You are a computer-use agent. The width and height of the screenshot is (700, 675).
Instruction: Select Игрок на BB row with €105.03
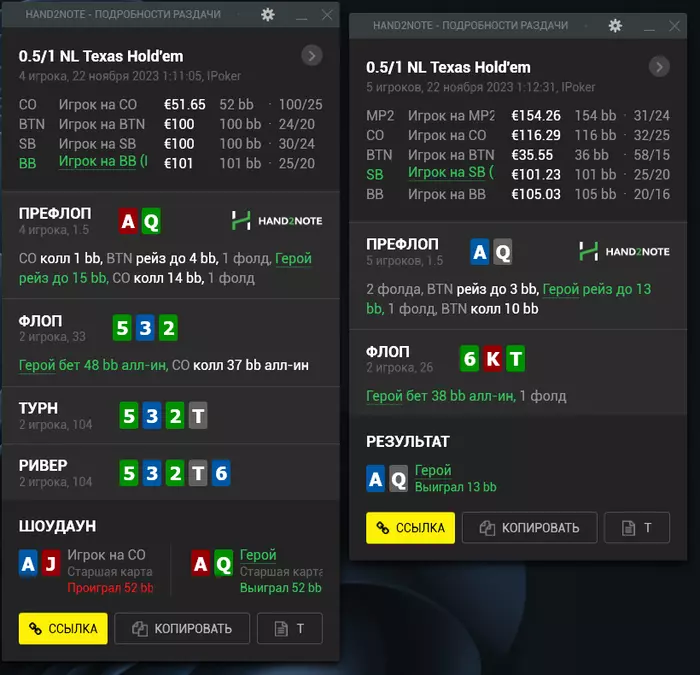[518, 194]
